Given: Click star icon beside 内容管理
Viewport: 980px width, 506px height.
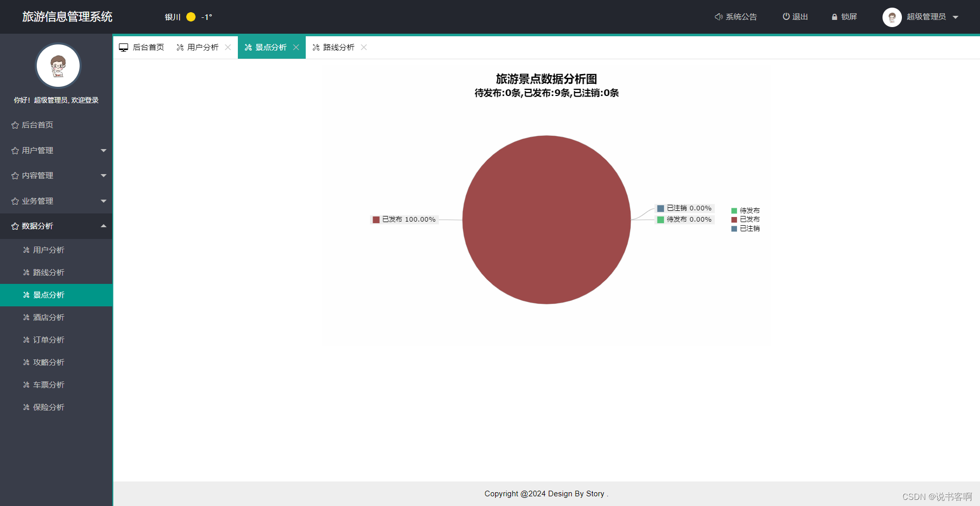Looking at the screenshot, I should [15, 176].
